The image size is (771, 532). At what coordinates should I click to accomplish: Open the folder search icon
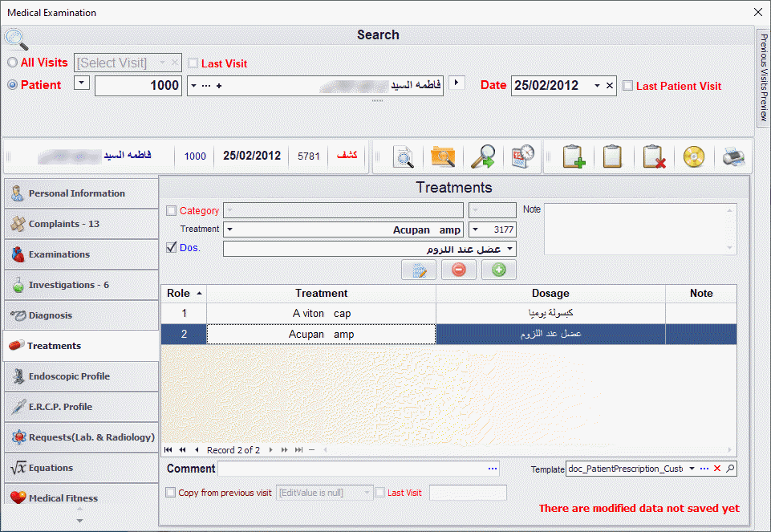pos(443,156)
